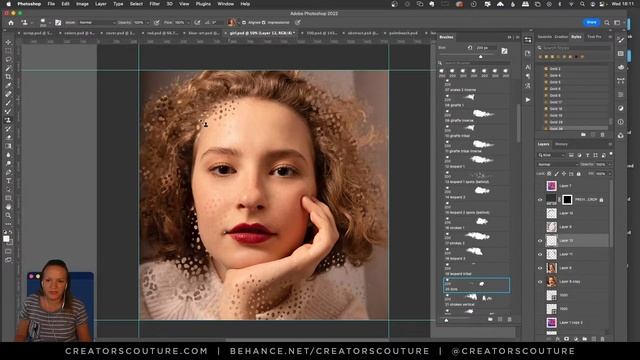This screenshot has height=360, width=640.
Task: Open the Apple menu
Action: point(8,4)
